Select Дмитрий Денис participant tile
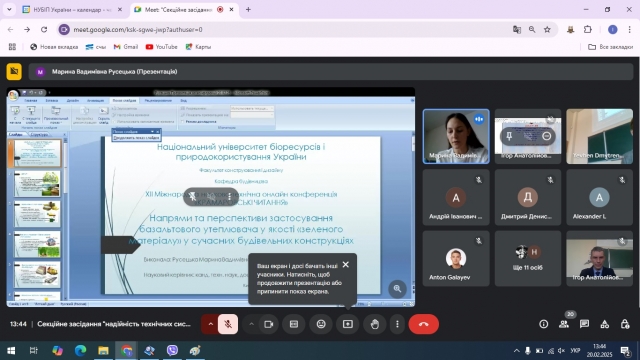 528,198
